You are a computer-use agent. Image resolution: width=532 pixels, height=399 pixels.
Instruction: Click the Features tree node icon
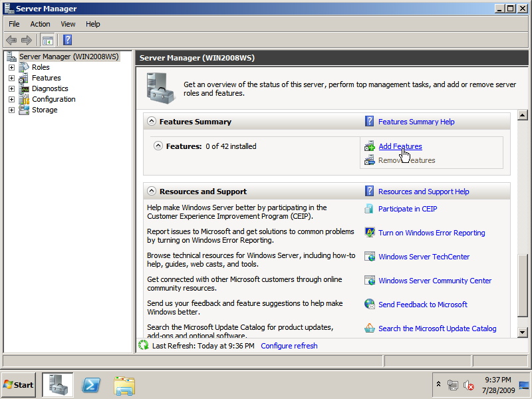coord(24,78)
